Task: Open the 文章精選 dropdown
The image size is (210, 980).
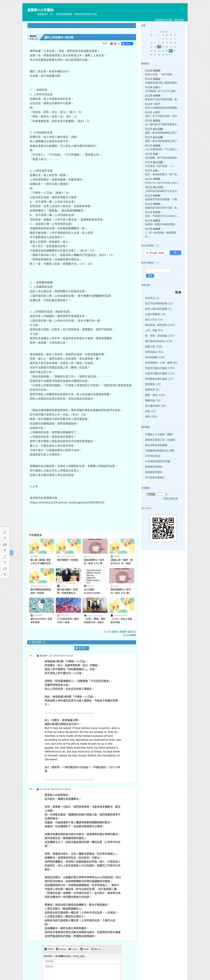Action: tap(157, 494)
